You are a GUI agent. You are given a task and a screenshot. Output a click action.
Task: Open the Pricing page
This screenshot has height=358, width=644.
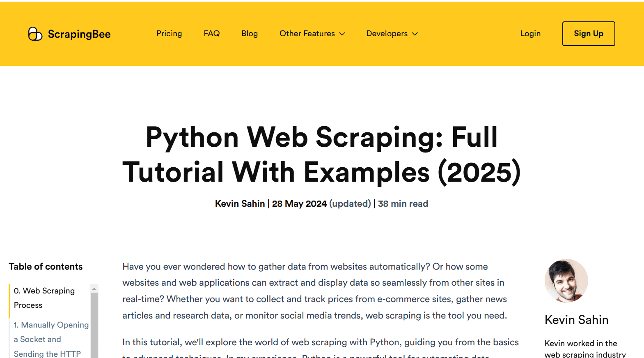pyautogui.click(x=169, y=34)
